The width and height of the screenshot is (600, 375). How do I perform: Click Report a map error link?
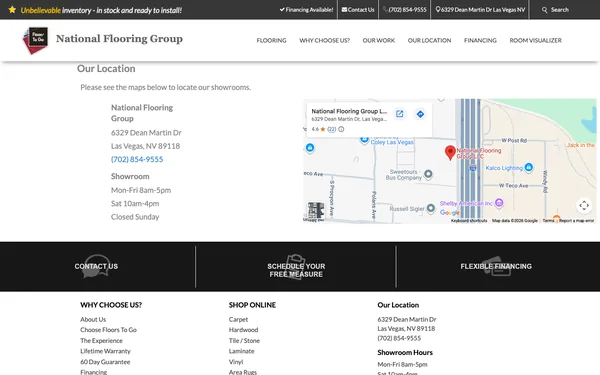[577, 220]
